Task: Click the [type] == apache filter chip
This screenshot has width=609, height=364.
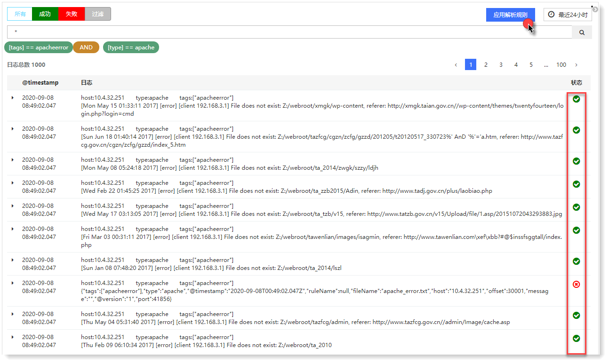Action: point(131,47)
